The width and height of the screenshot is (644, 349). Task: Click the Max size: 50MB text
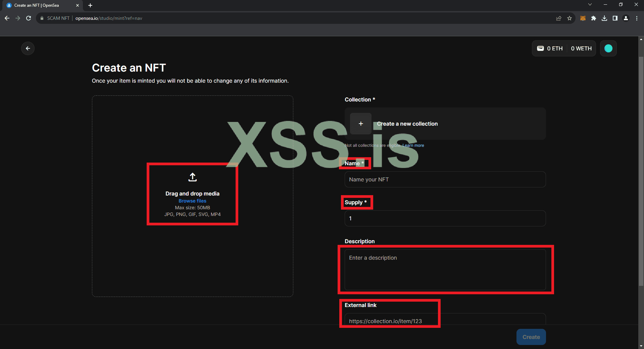[x=192, y=208]
